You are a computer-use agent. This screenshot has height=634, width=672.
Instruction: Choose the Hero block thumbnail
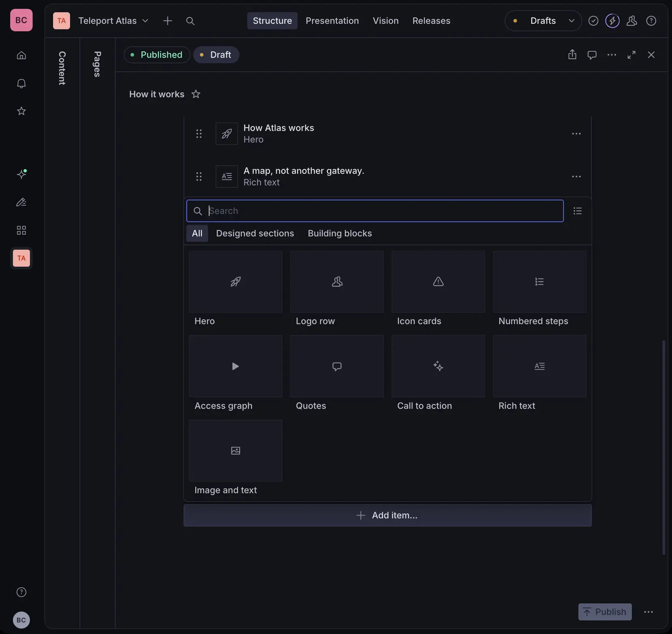[236, 282]
